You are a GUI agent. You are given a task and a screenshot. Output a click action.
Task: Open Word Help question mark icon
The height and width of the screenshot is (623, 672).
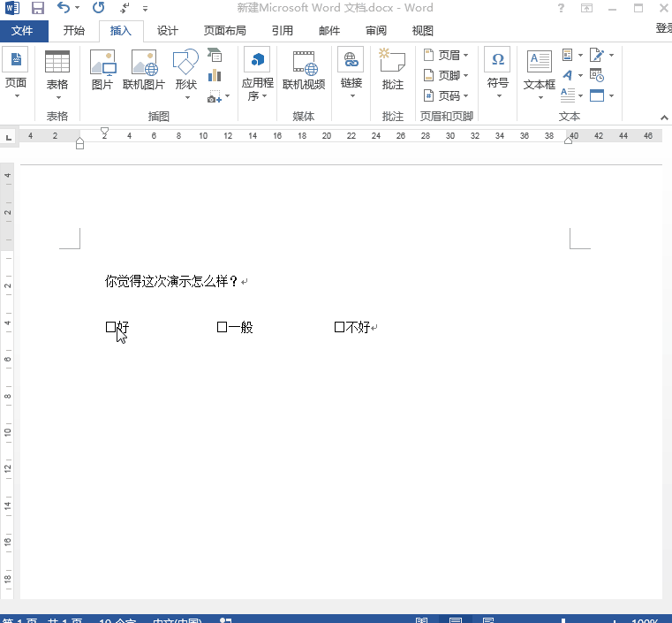click(561, 8)
